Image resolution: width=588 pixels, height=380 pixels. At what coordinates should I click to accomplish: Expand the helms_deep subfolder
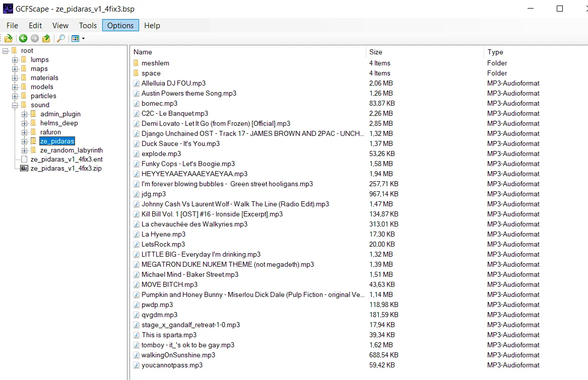25,123
